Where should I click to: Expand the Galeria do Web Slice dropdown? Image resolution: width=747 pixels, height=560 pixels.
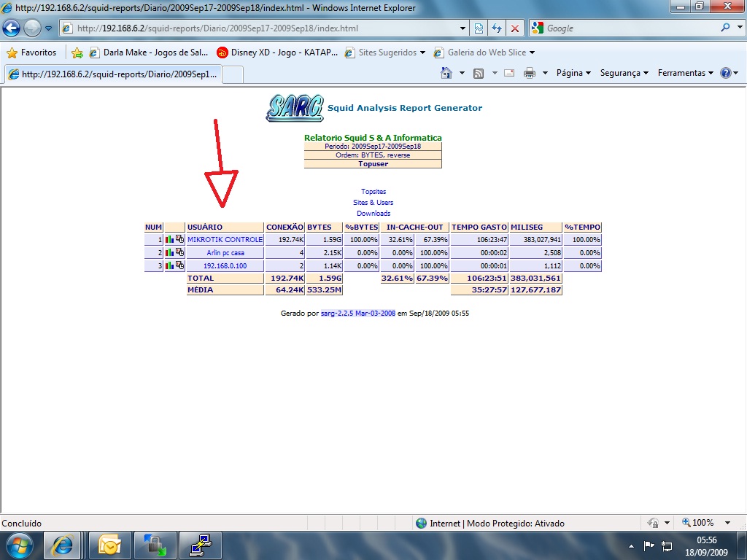click(x=532, y=52)
